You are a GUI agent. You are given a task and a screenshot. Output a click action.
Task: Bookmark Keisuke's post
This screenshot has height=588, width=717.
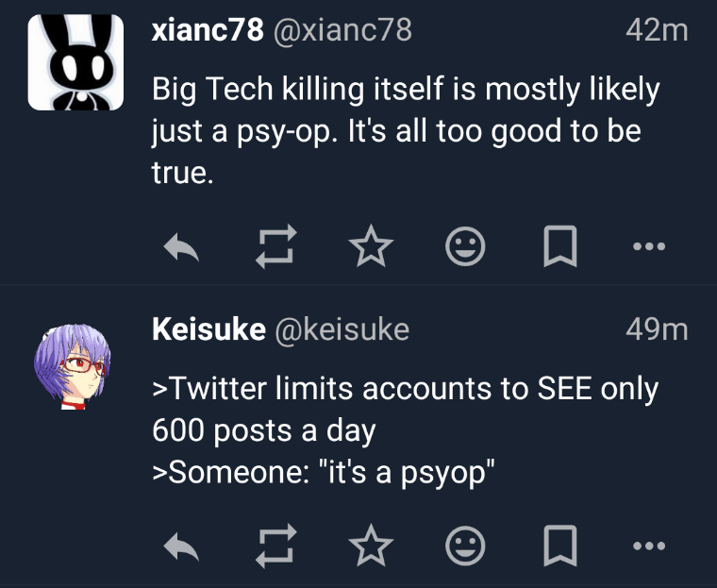559,546
